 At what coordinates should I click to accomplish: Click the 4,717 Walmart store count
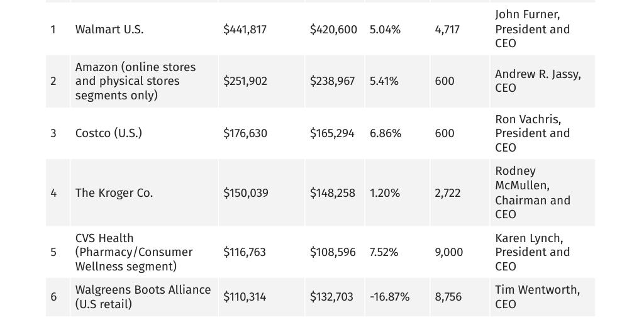point(447,30)
